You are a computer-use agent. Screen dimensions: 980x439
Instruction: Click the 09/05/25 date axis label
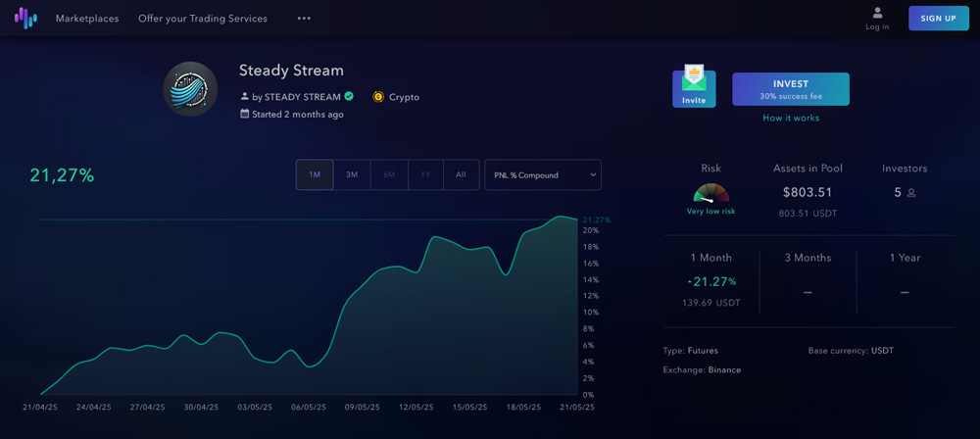[363, 407]
